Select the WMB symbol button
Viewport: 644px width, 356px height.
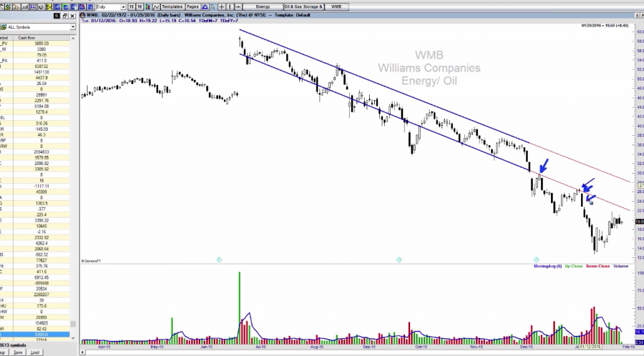(336, 7)
